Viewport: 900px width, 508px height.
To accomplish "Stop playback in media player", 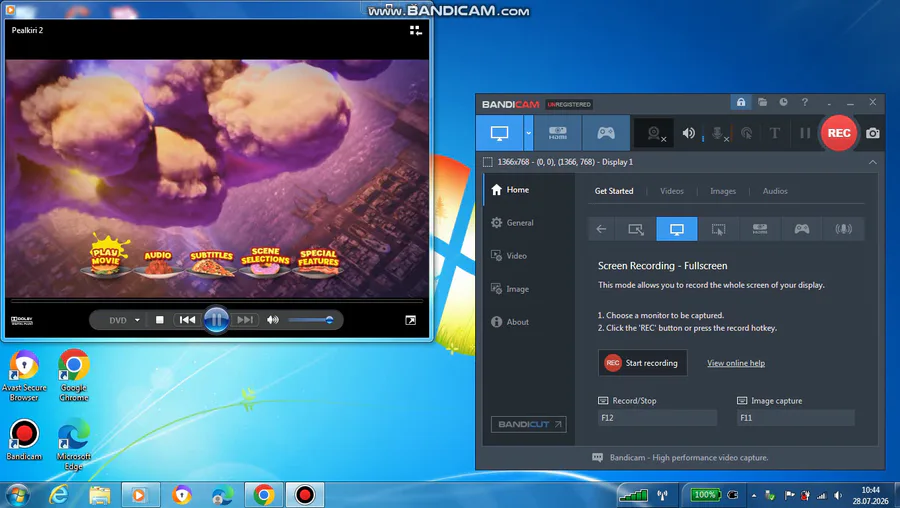I will pos(160,320).
